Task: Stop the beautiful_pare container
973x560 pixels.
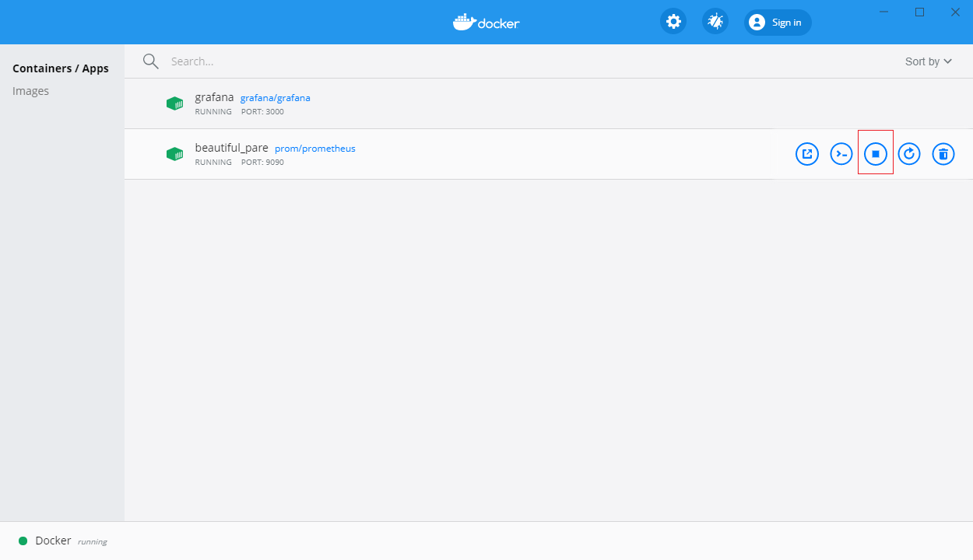Action: 876,154
